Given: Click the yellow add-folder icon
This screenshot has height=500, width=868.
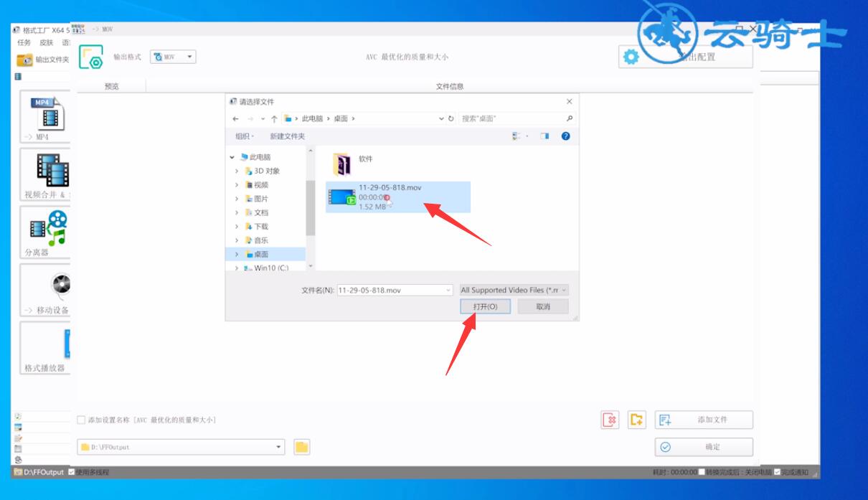Looking at the screenshot, I should point(637,420).
